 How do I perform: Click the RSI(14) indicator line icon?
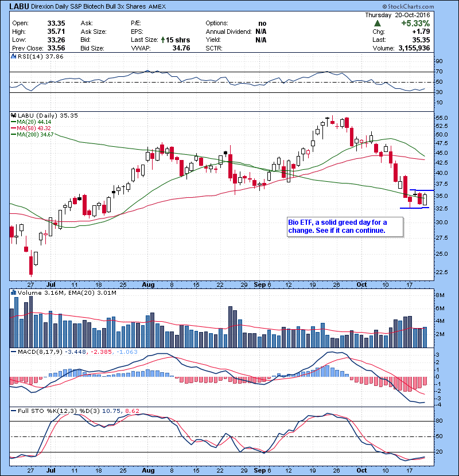(x=13, y=56)
